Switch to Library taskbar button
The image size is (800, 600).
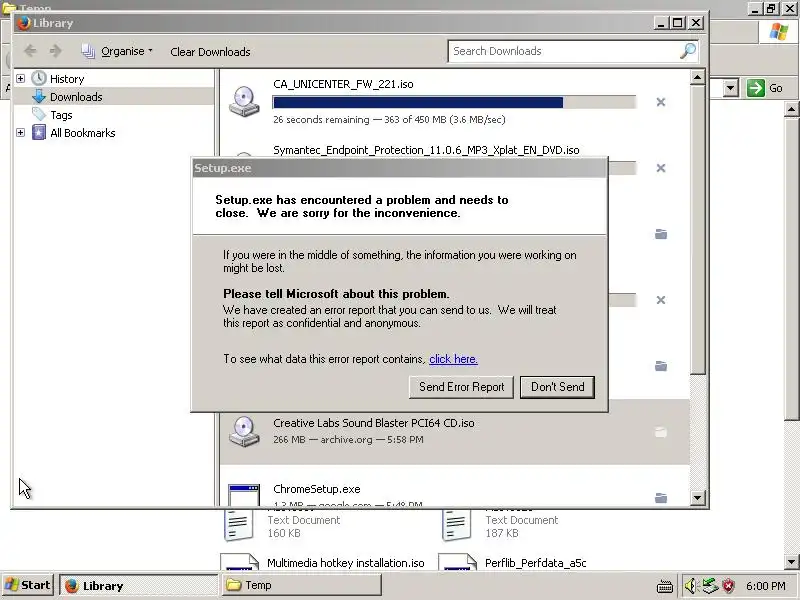[x=138, y=585]
